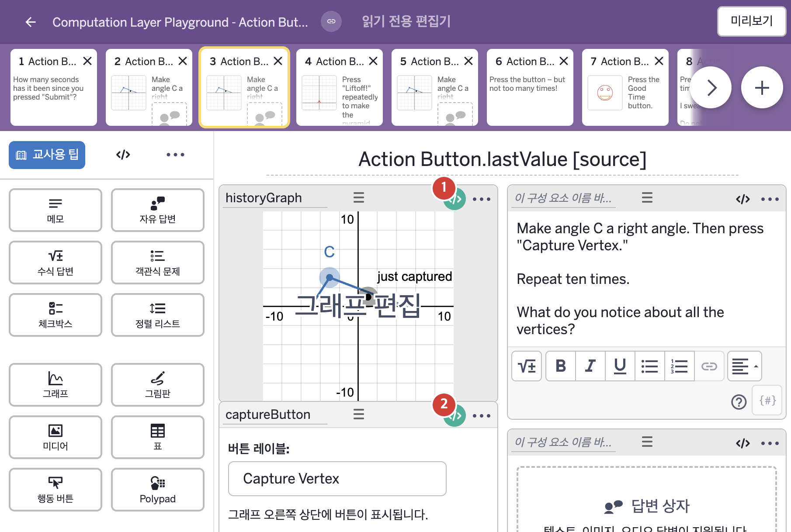The height and width of the screenshot is (532, 791).
Task: Toggle italic formatting
Action: tap(590, 366)
